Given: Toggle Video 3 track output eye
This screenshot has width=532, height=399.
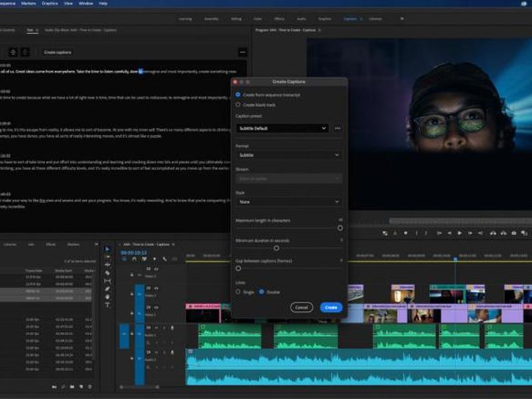Looking at the screenshot, I should (156, 269).
